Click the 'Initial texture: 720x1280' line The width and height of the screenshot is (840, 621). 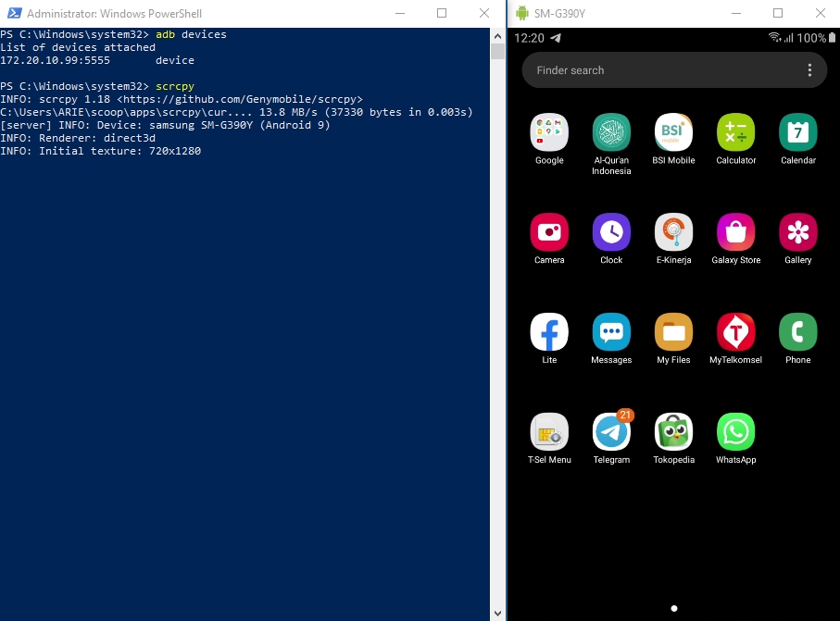(101, 151)
